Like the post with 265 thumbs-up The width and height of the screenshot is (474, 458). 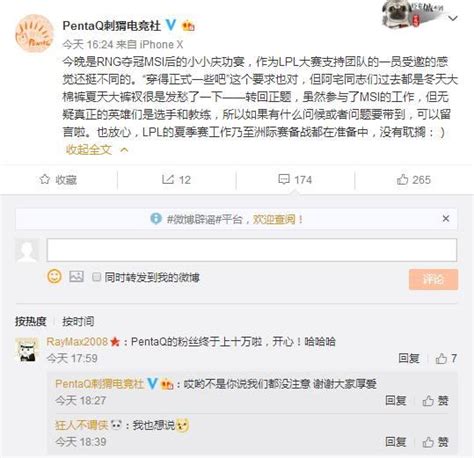tap(414, 180)
